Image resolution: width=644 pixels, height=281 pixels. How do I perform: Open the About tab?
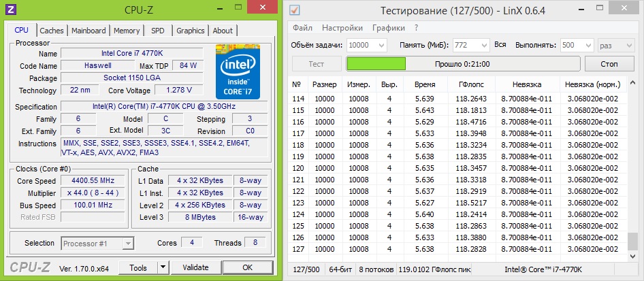click(x=223, y=31)
